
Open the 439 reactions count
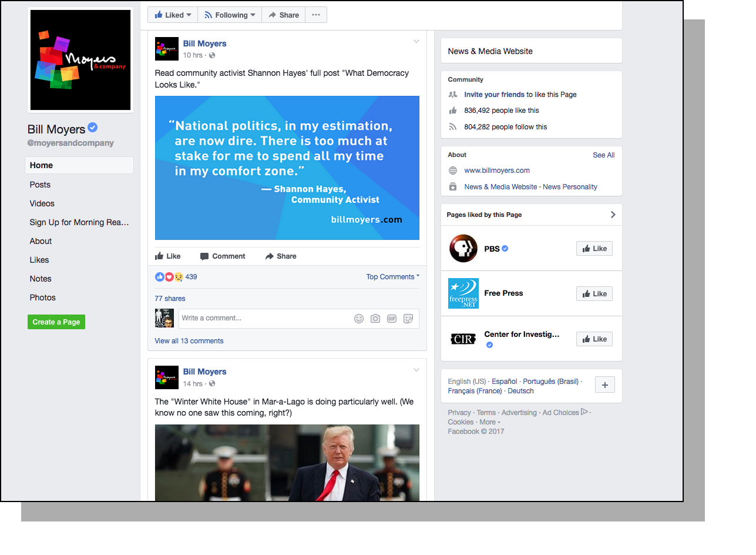click(191, 277)
